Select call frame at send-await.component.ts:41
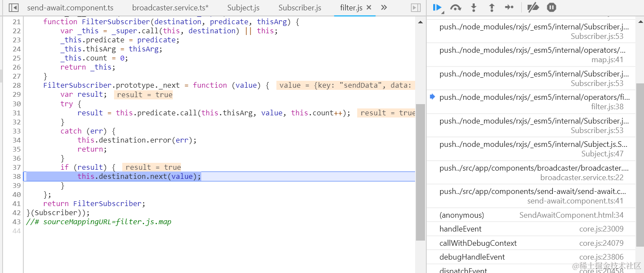 (x=531, y=196)
